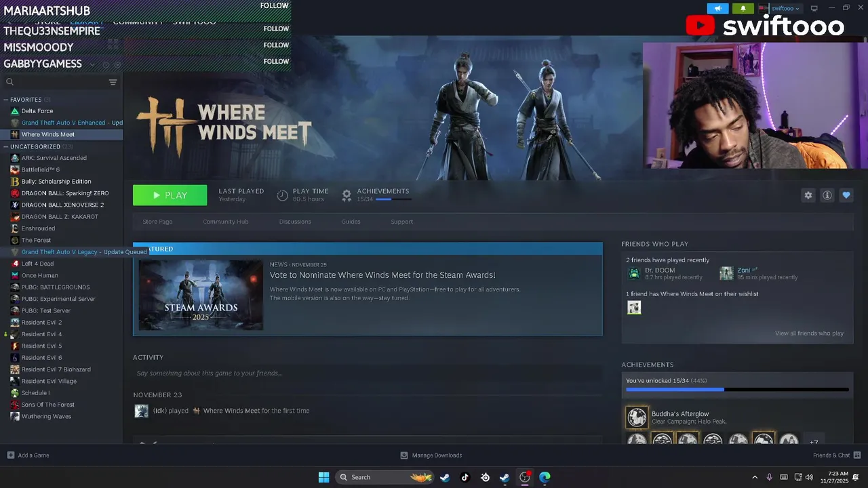
Task: Open the Windows Start button
Action: tap(323, 477)
